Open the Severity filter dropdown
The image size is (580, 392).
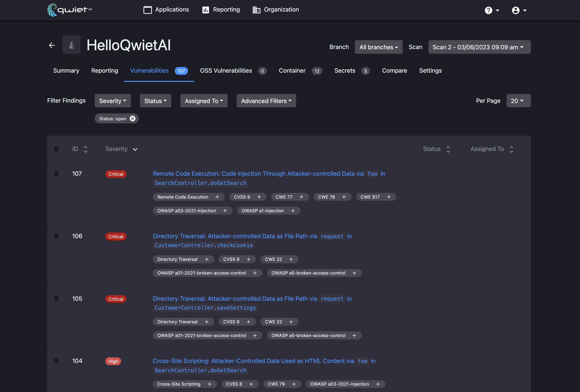113,101
